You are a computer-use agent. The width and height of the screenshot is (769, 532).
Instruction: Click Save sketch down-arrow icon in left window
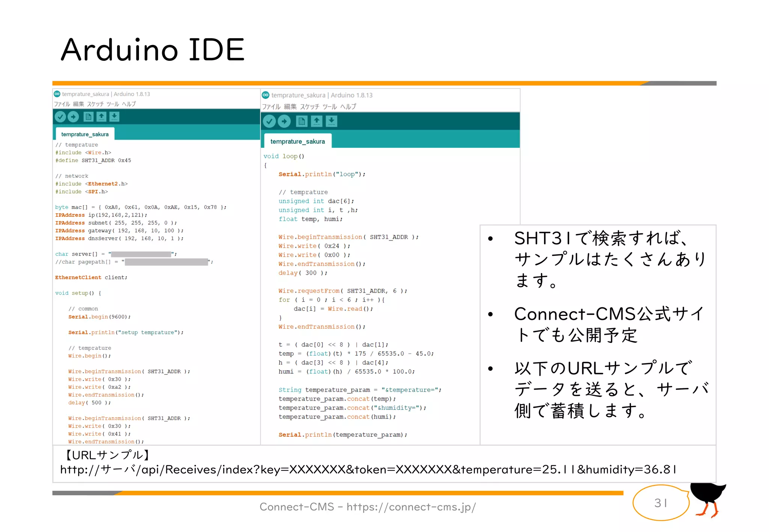[x=115, y=117]
